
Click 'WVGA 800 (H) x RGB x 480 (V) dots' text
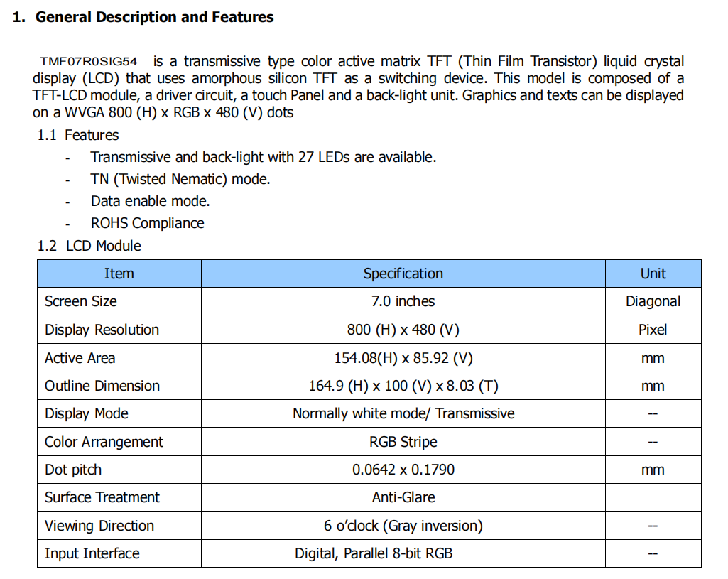[x=179, y=112]
